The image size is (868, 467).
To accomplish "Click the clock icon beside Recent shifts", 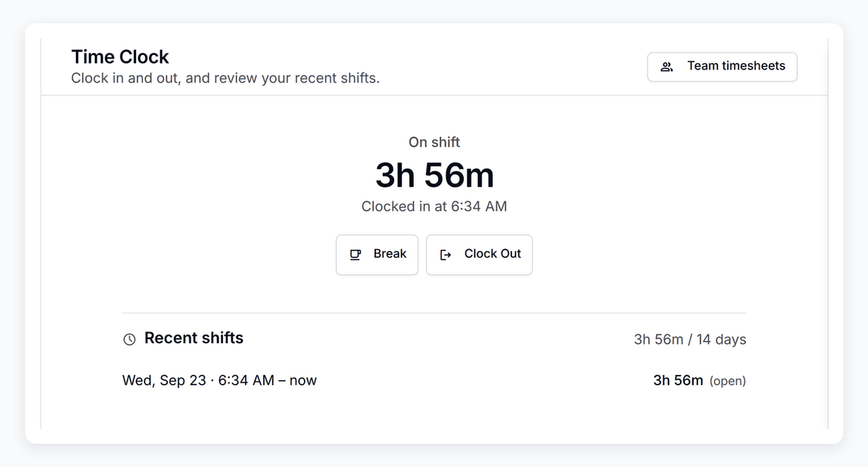I will [x=129, y=339].
